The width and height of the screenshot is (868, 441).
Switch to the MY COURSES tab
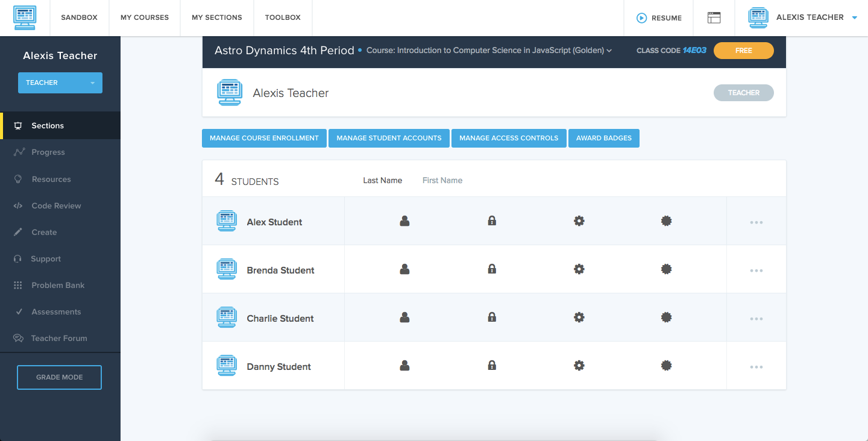pyautogui.click(x=144, y=17)
